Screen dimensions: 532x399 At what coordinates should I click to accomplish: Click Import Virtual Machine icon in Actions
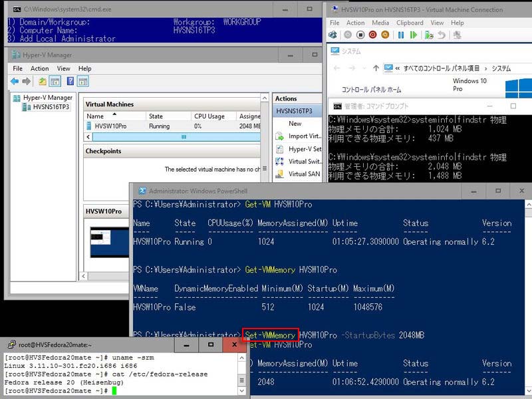pyautogui.click(x=279, y=136)
